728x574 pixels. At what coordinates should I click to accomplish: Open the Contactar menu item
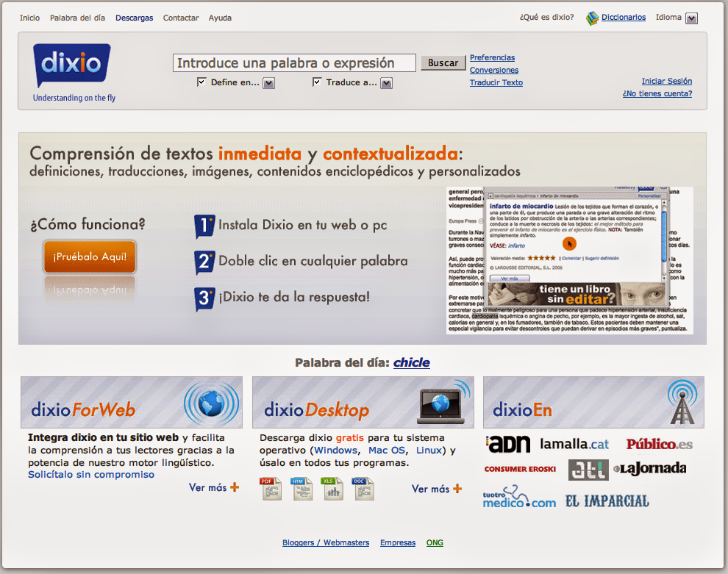181,18
